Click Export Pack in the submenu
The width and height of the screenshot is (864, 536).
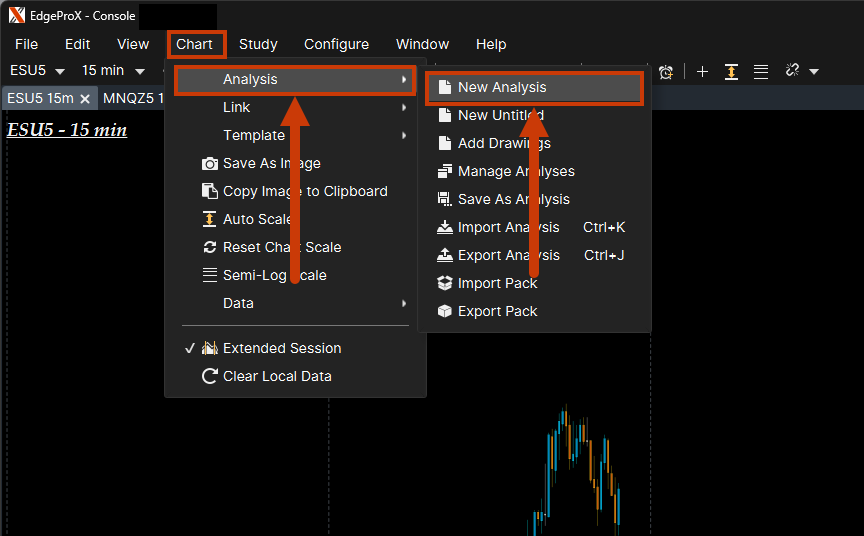coord(497,311)
